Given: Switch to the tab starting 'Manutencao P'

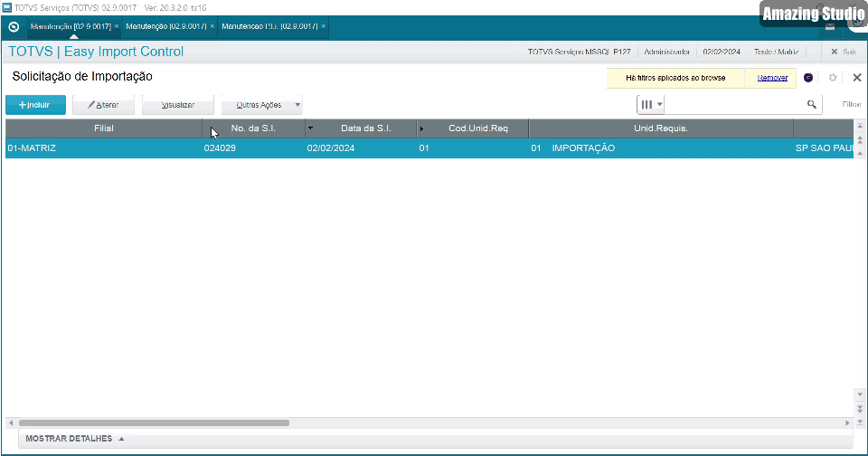Looking at the screenshot, I should 269,26.
